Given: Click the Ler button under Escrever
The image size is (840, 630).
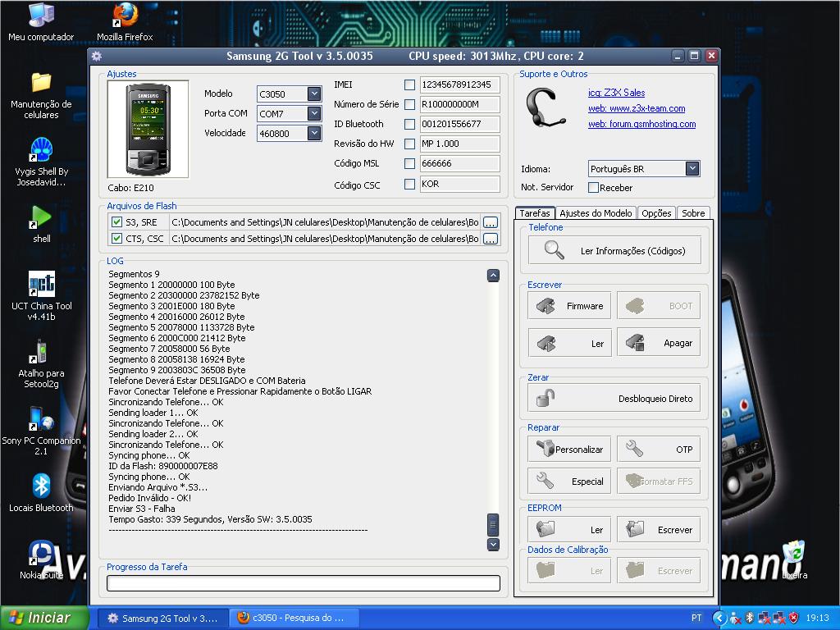Looking at the screenshot, I should (569, 343).
